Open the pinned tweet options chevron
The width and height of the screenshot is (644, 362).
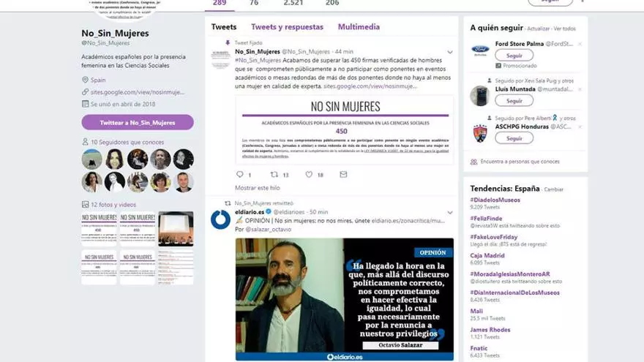449,52
